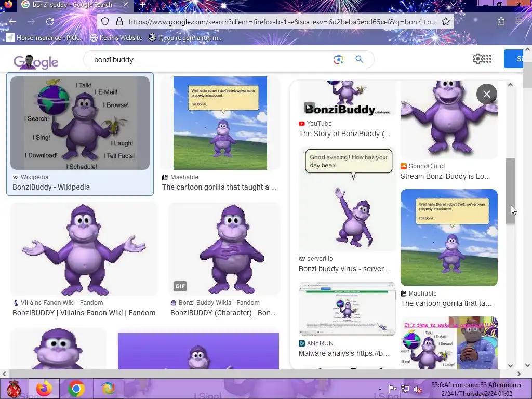The height and width of the screenshot is (399, 532).
Task: Click the horizontal scrollbar right arrow
Action: (519, 374)
